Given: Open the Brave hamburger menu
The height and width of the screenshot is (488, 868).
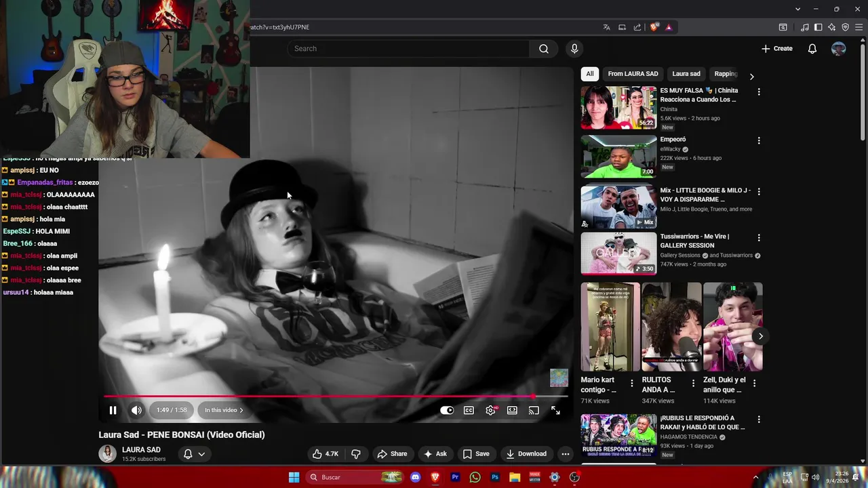Looking at the screenshot, I should click(x=859, y=27).
